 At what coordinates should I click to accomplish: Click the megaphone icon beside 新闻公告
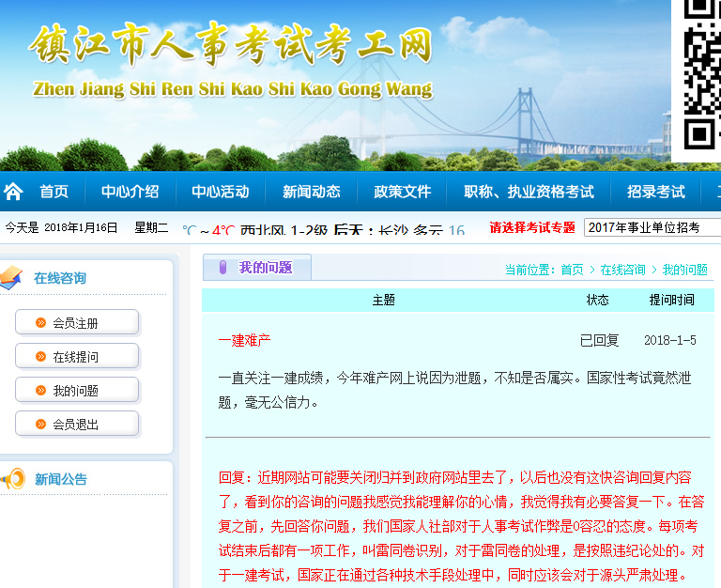(x=12, y=479)
